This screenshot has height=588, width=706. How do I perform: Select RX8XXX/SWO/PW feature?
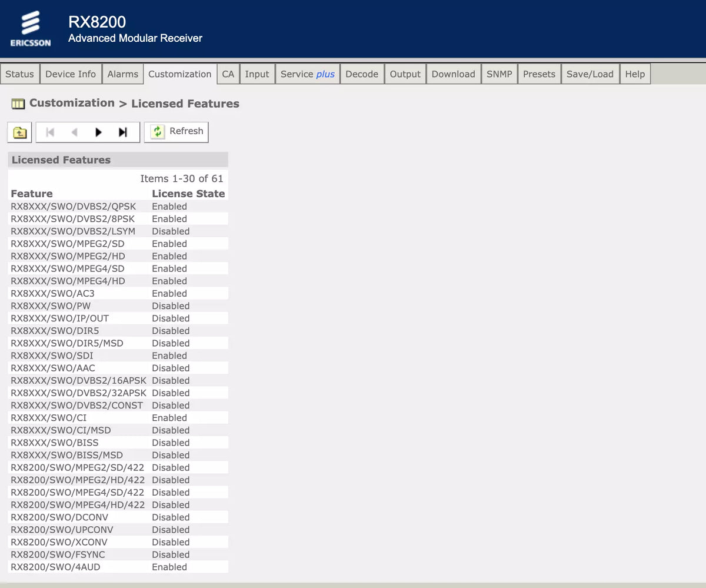click(51, 306)
